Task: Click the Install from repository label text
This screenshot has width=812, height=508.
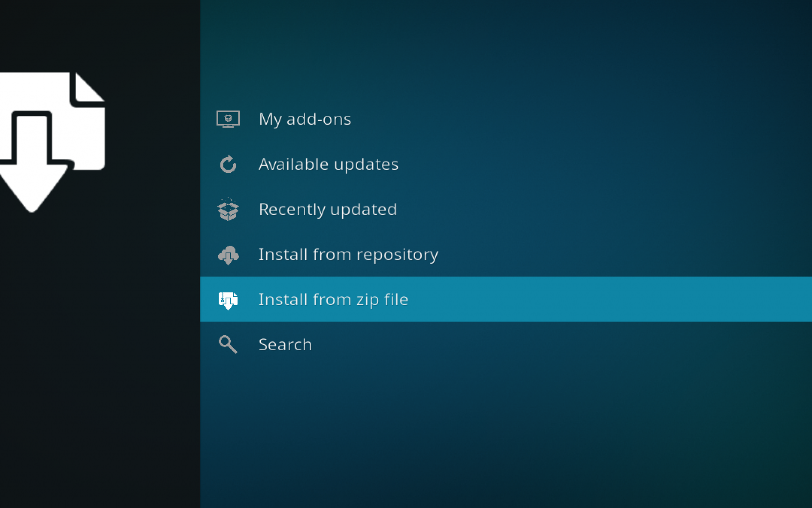Action: pos(348,254)
